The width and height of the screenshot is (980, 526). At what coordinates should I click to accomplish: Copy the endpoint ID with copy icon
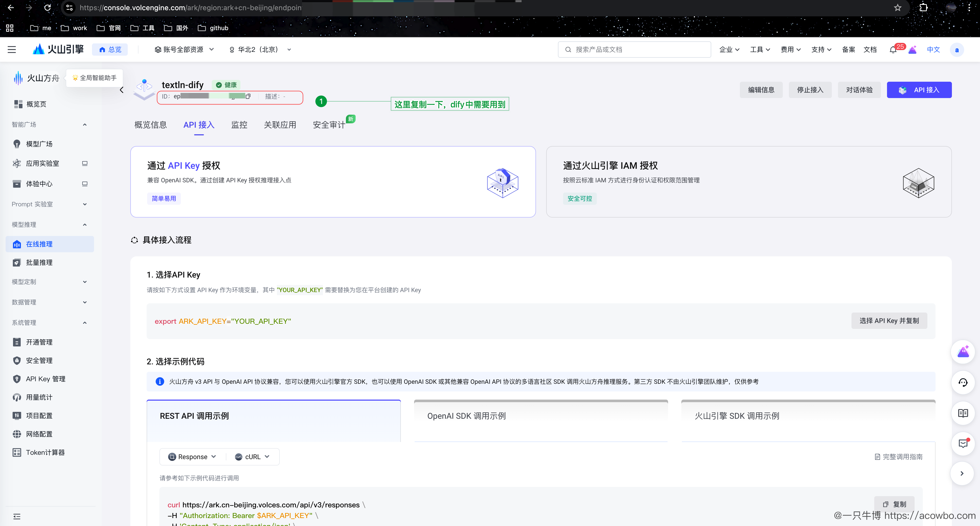[x=248, y=96]
